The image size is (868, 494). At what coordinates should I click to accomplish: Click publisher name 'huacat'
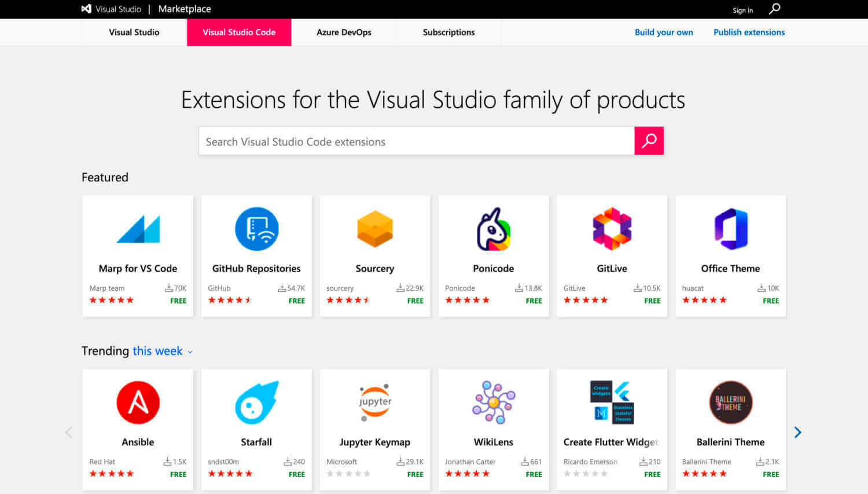coord(693,288)
